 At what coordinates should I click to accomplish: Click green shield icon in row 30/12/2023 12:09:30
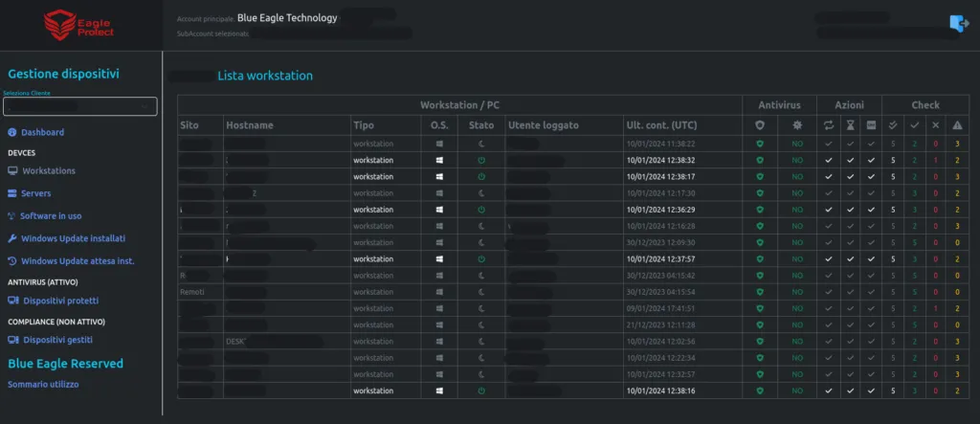click(x=759, y=243)
